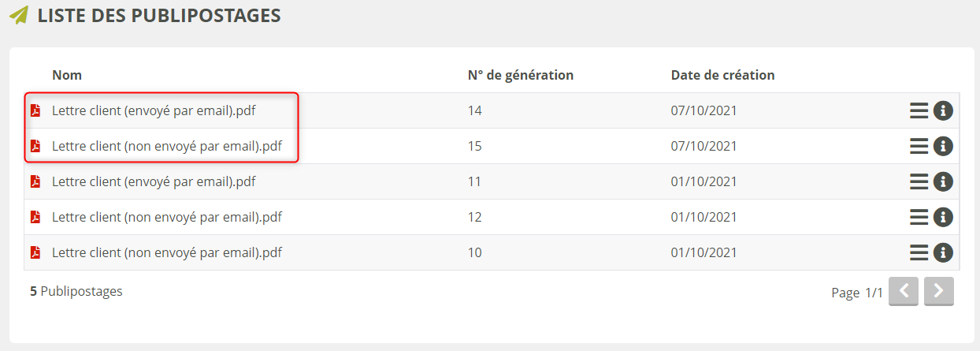Click PDF icon of generation 14 file
The height and width of the screenshot is (351, 980).
point(35,111)
